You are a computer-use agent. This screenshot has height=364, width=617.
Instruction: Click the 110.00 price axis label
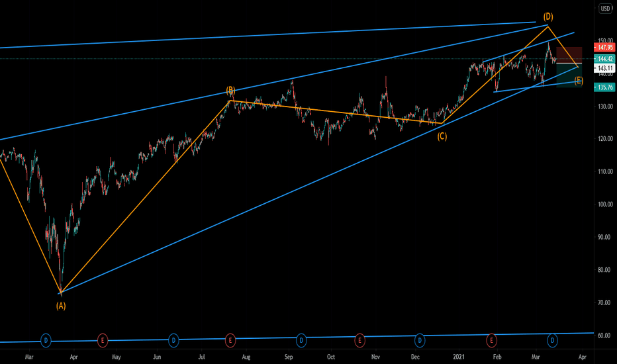click(x=605, y=171)
